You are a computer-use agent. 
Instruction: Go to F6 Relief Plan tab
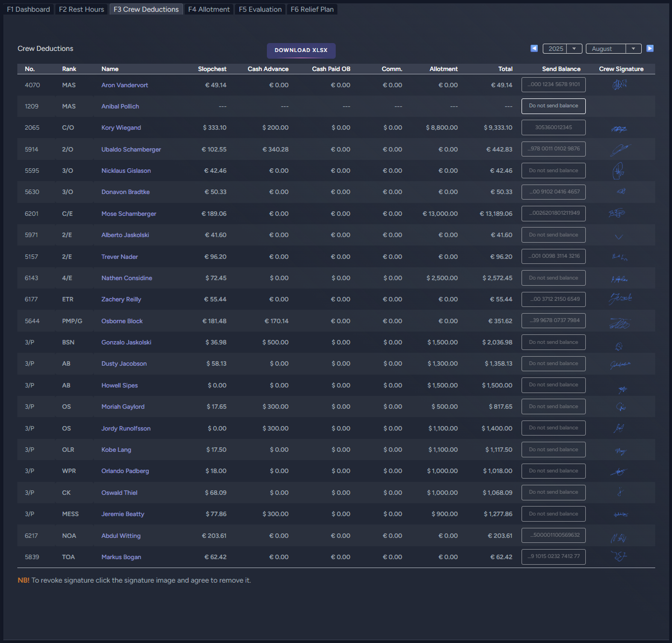(x=312, y=10)
